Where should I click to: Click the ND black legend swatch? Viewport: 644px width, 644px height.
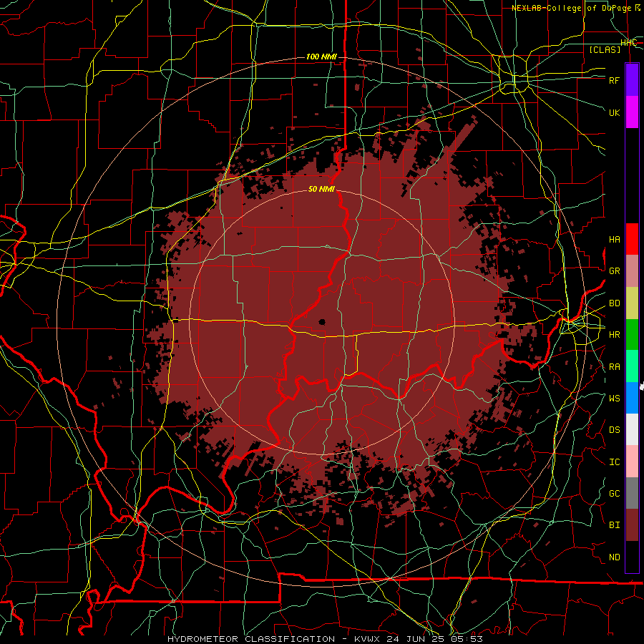coord(632,557)
